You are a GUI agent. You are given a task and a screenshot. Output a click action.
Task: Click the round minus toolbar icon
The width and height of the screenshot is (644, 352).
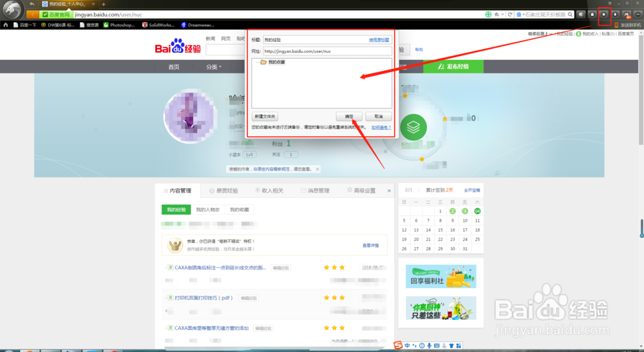(x=638, y=14)
